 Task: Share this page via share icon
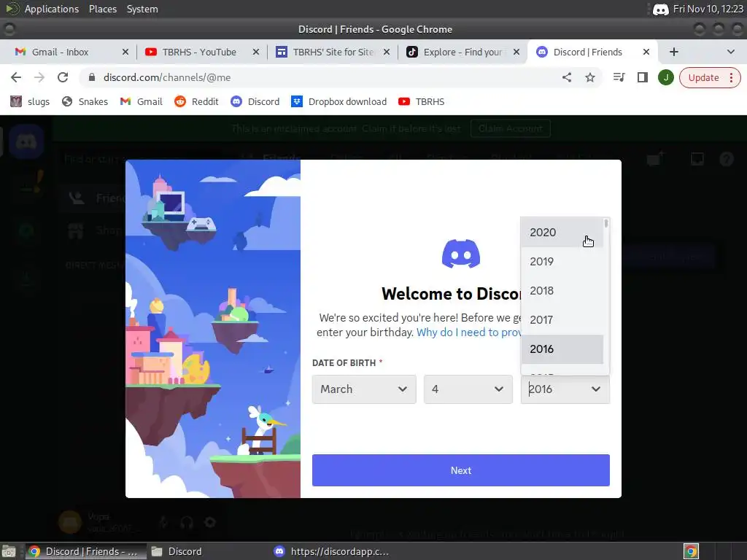[x=566, y=77]
